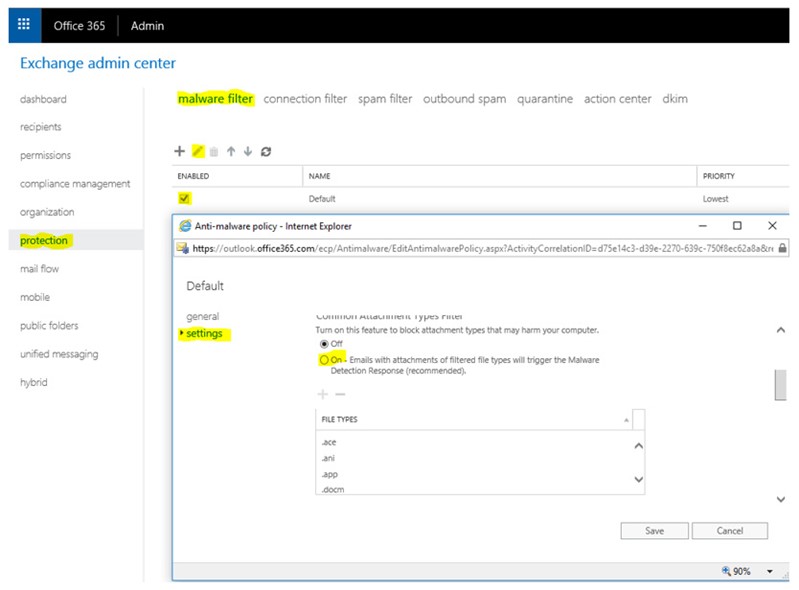
Task: Uncheck the Enabled checkbox for the Default policy
Action: pos(183,199)
